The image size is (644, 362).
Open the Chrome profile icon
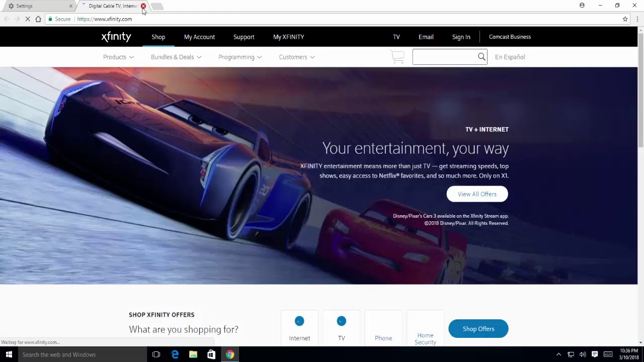pos(582,6)
